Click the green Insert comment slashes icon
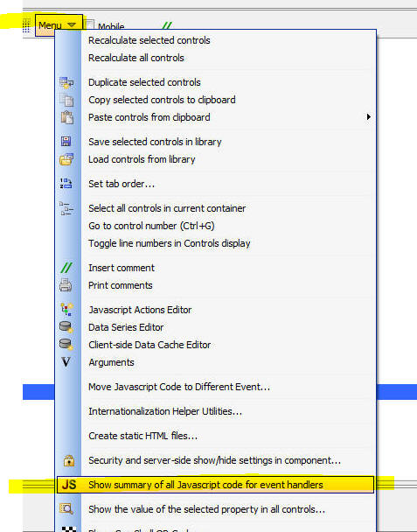Image resolution: width=417 pixels, height=532 pixels. (66, 268)
